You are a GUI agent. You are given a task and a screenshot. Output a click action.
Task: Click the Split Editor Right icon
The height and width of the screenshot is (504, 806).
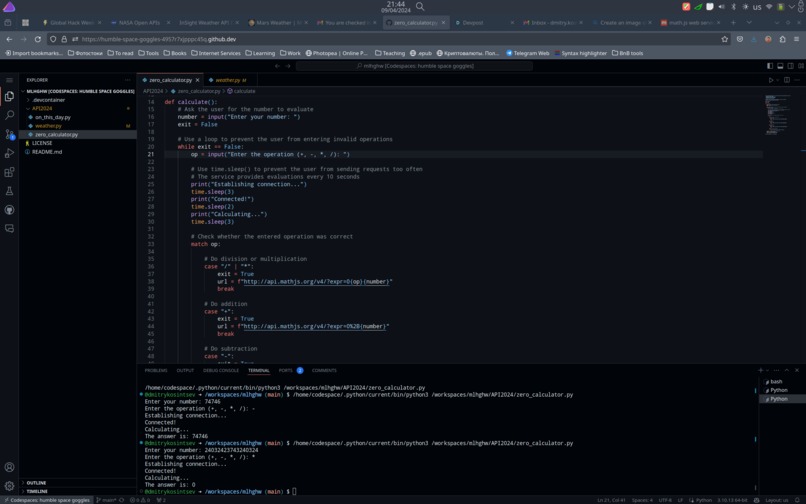click(787, 80)
